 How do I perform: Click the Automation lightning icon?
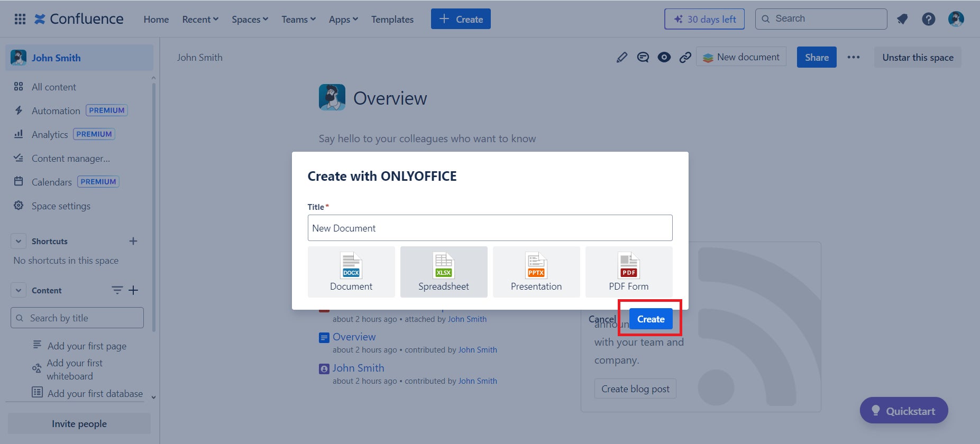pos(19,110)
